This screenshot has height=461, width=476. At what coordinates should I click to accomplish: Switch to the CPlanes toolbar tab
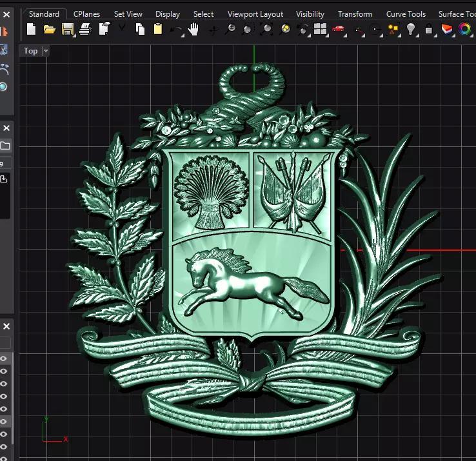click(86, 14)
